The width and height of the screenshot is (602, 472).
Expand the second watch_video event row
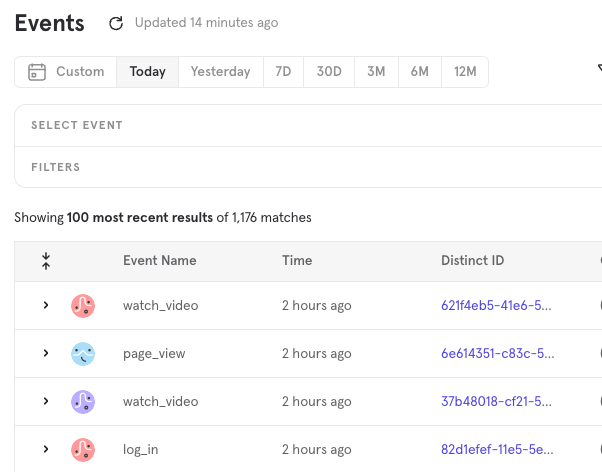pyautogui.click(x=46, y=402)
